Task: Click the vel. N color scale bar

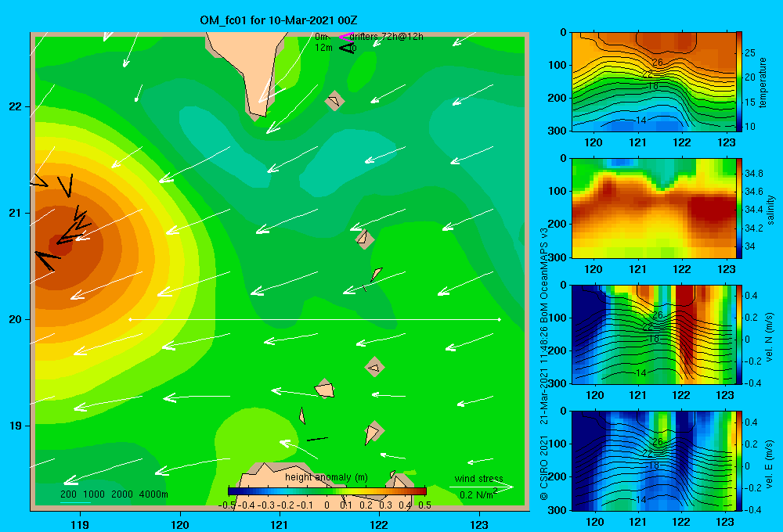Action: (x=739, y=334)
